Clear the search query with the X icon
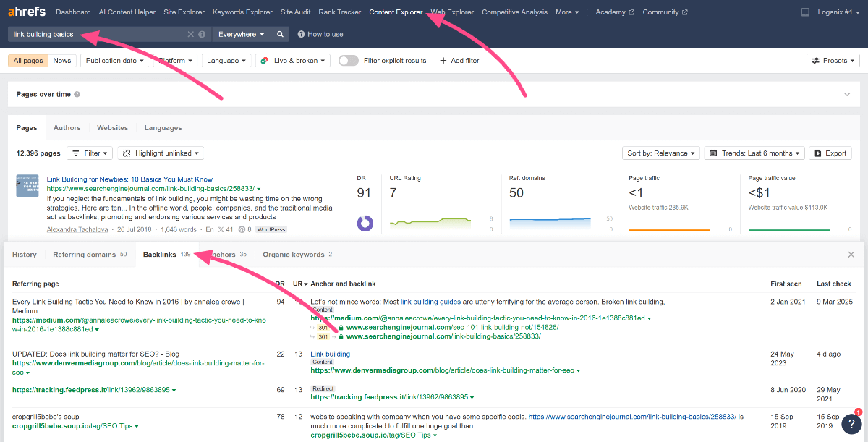 coord(191,34)
